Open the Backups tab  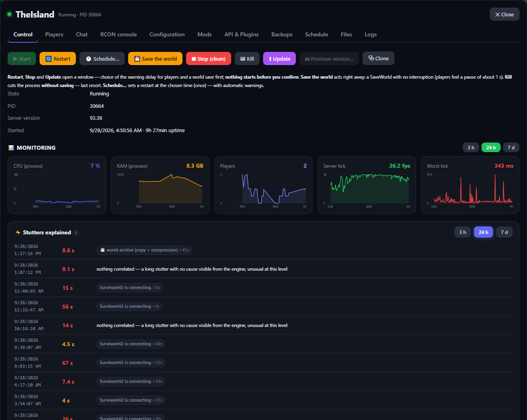point(282,34)
